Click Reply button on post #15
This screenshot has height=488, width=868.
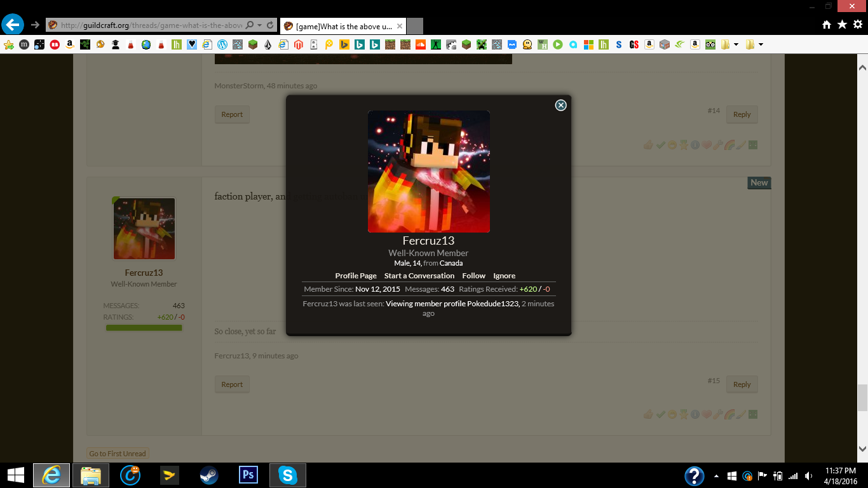coord(742,384)
